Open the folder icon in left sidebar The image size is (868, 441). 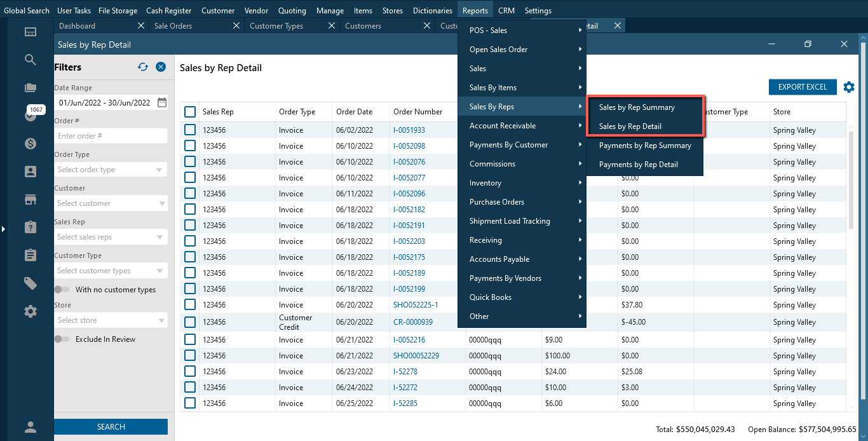pos(31,88)
